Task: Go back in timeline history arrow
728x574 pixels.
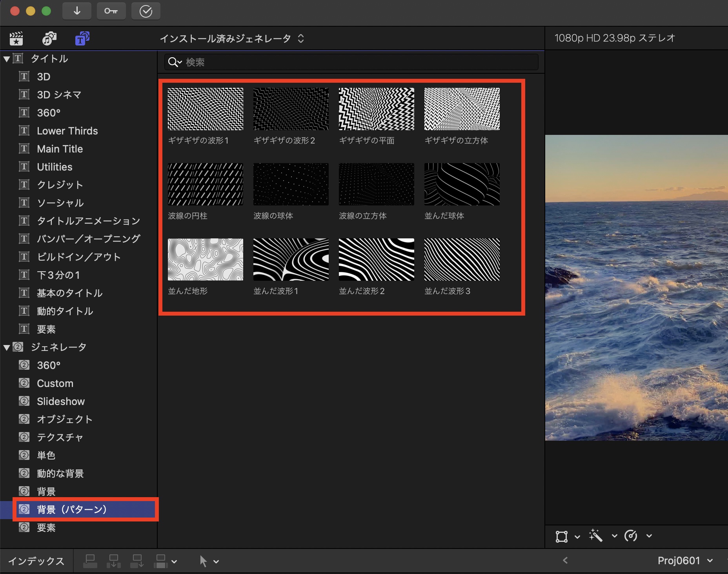Action: [x=565, y=561]
